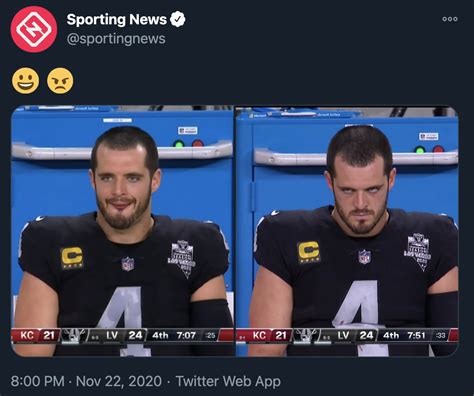Open the Sporting News display name link

coord(116,19)
